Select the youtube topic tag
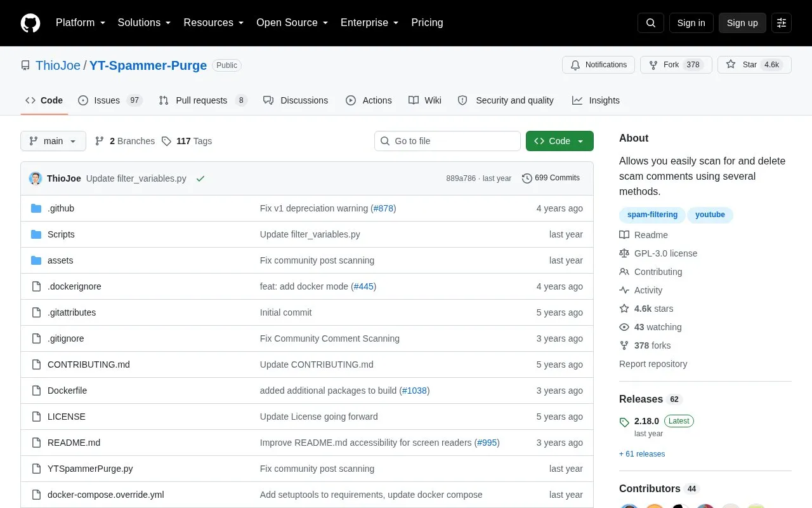This screenshot has width=812, height=508. point(710,215)
